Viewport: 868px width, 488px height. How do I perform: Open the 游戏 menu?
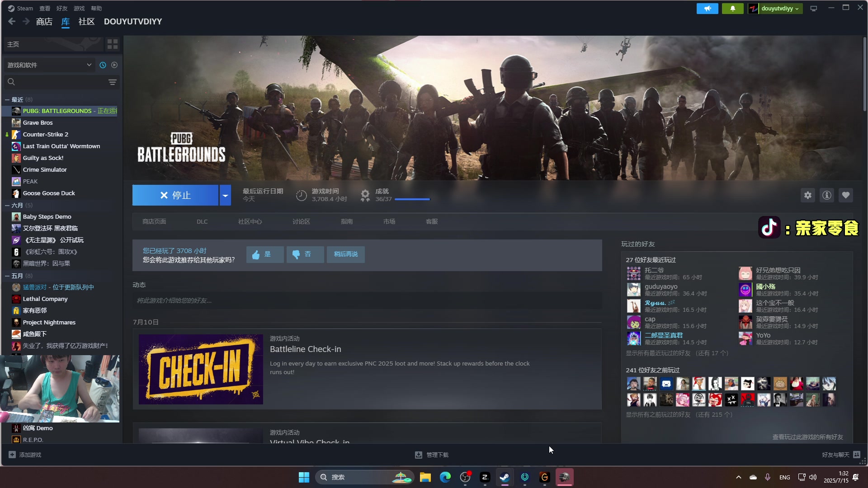[79, 8]
